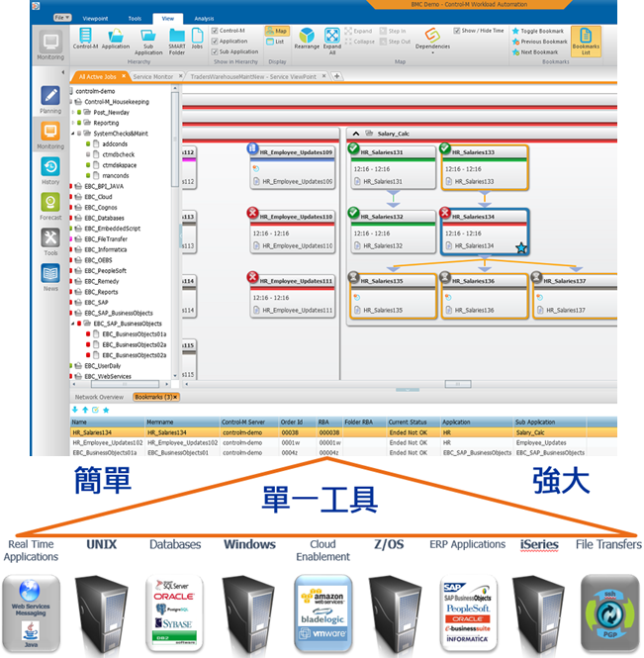Click Expand All icon
The width and height of the screenshot is (644, 658).
tap(332, 42)
